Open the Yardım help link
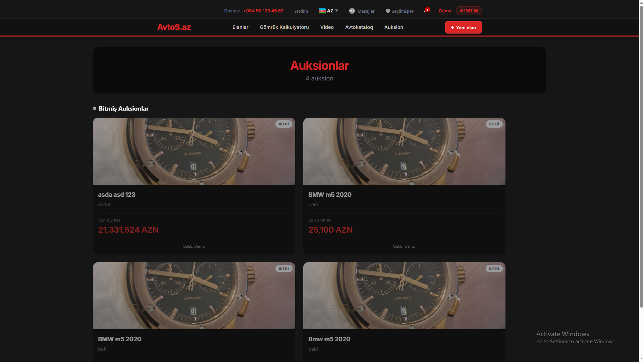This screenshot has height=362, width=644. point(301,11)
